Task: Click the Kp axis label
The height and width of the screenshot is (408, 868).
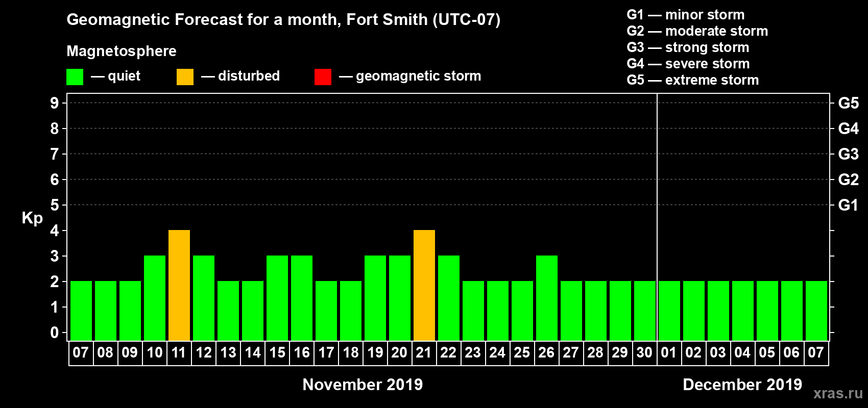Action: click(32, 218)
